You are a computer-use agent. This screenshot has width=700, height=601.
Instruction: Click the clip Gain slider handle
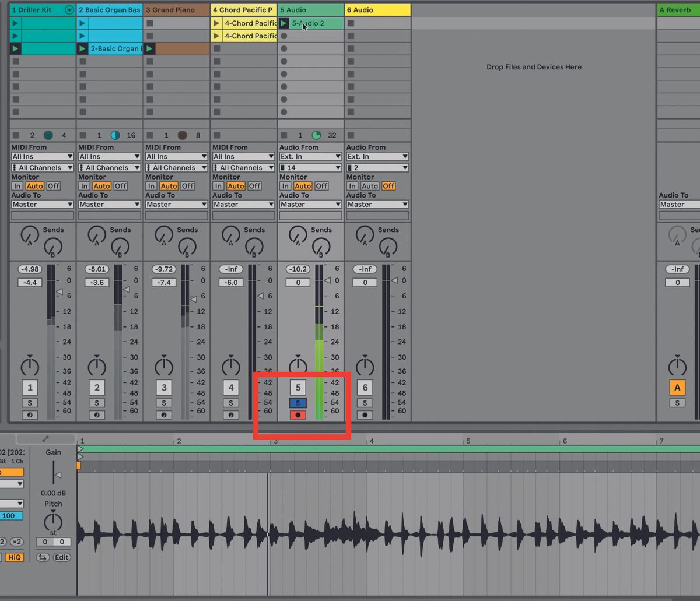[x=57, y=476]
